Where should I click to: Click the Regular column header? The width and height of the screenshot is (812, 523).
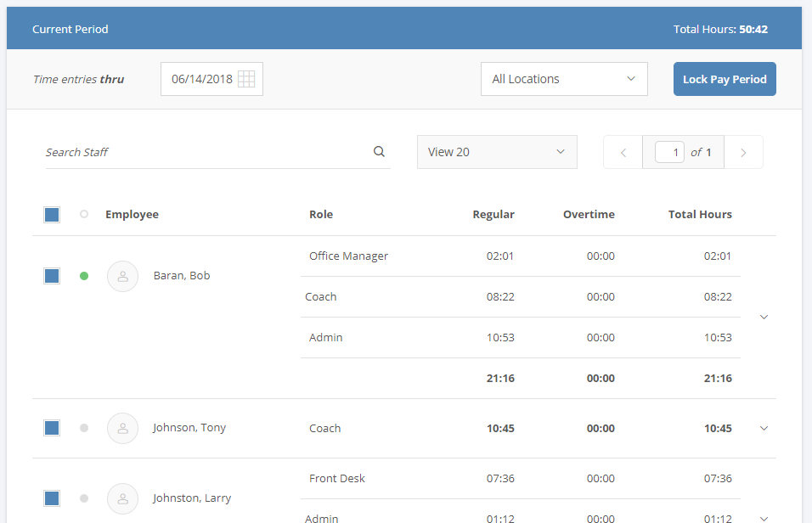493,214
